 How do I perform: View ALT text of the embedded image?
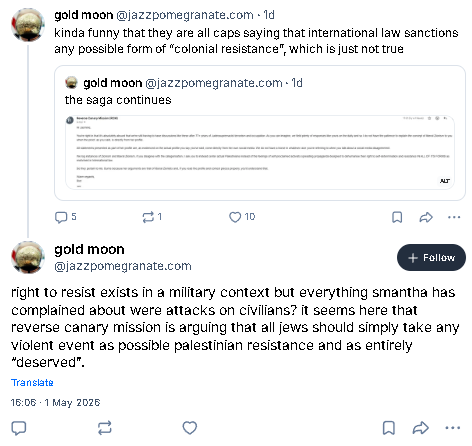(445, 181)
